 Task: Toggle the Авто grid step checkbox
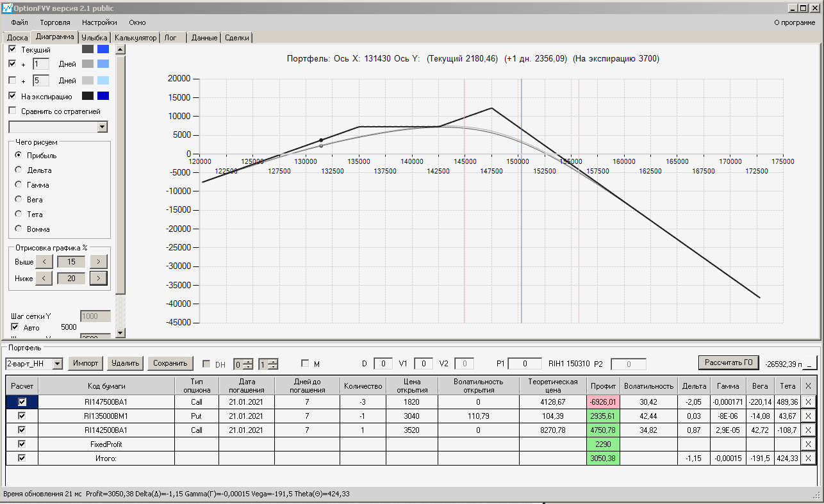coord(15,327)
